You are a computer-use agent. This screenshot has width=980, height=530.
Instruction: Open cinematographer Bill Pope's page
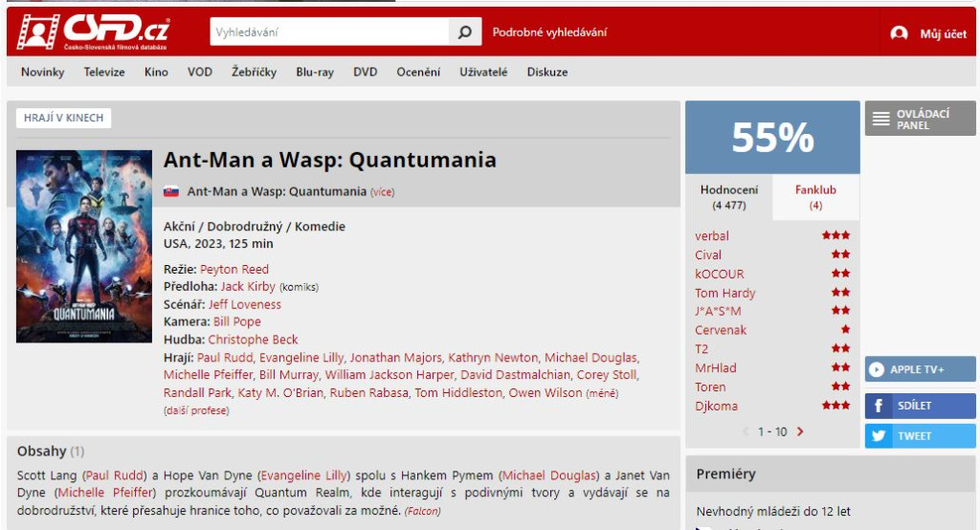[x=237, y=321]
